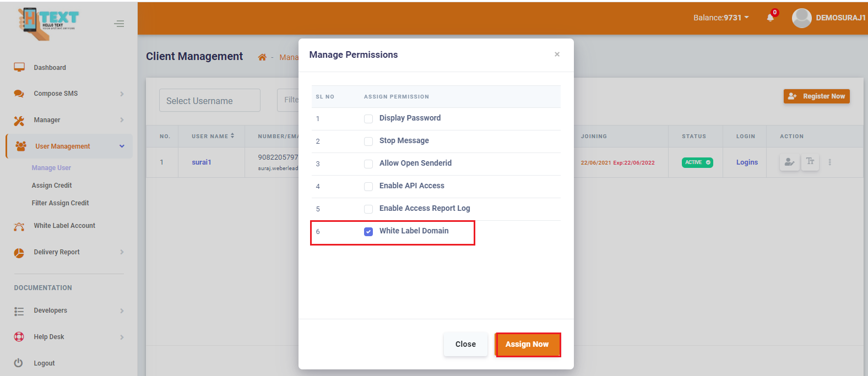Click the notification bell icon
The width and height of the screenshot is (868, 376).
770,18
